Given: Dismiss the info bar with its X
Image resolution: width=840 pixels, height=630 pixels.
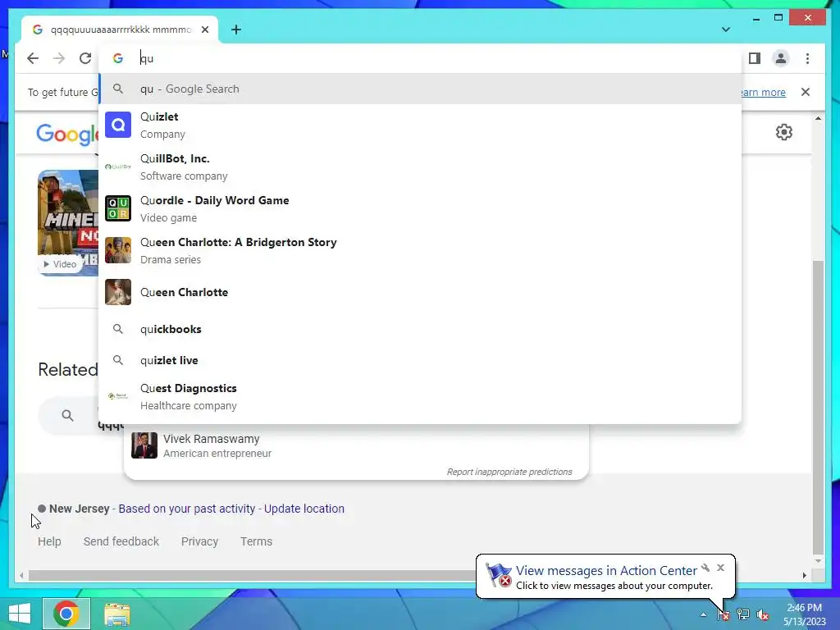Looking at the screenshot, I should (x=806, y=92).
